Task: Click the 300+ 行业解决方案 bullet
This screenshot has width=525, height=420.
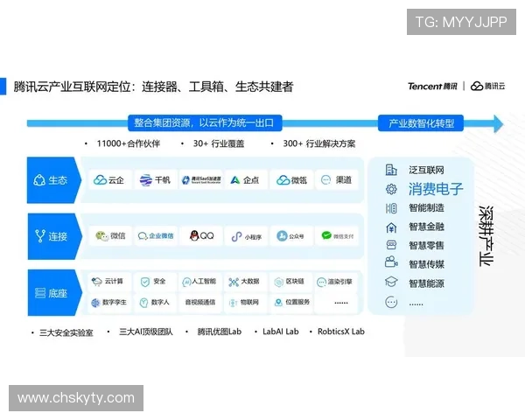Action: (319, 143)
